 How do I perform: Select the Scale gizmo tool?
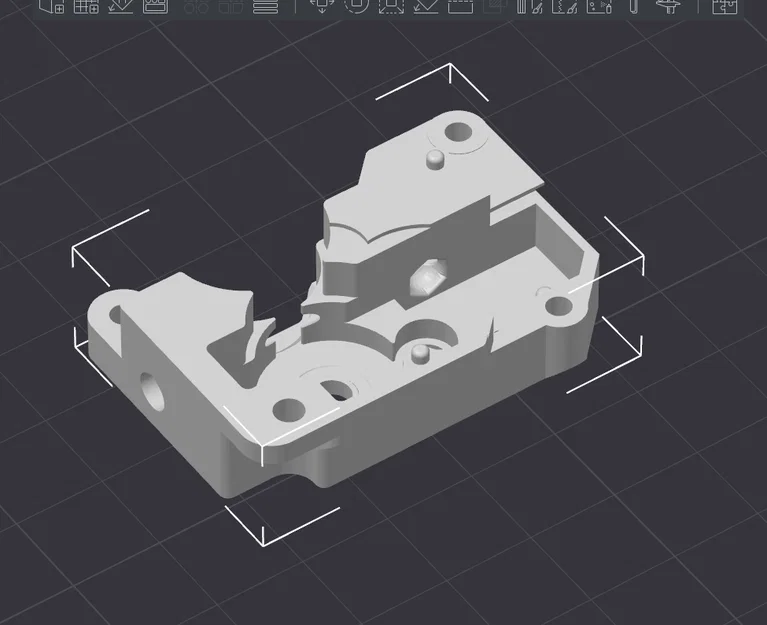pos(391,6)
